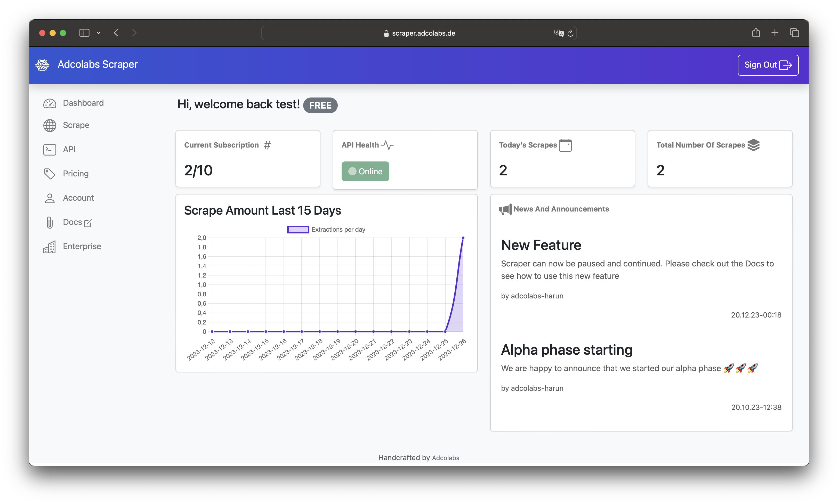Click the 2/10 subscription value
838x504 pixels.
point(198,170)
